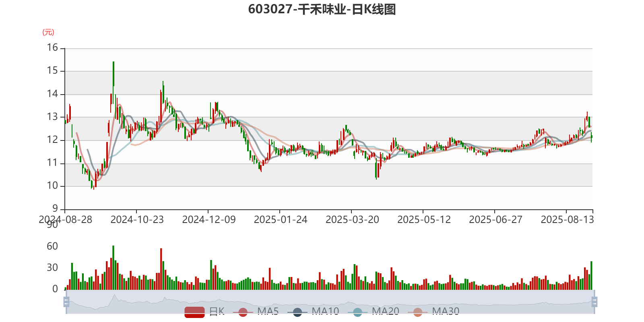Click the 2024-10-23 date axis label
This screenshot has height=322, width=644.
click(x=137, y=219)
